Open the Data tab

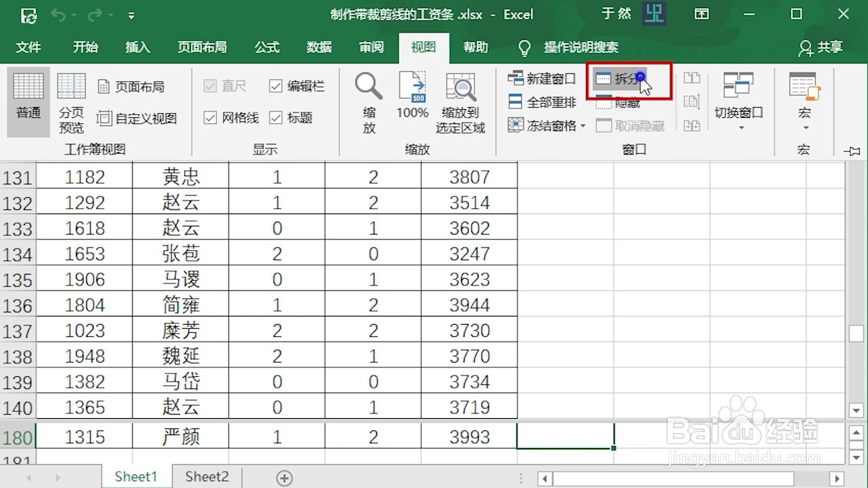pos(319,47)
